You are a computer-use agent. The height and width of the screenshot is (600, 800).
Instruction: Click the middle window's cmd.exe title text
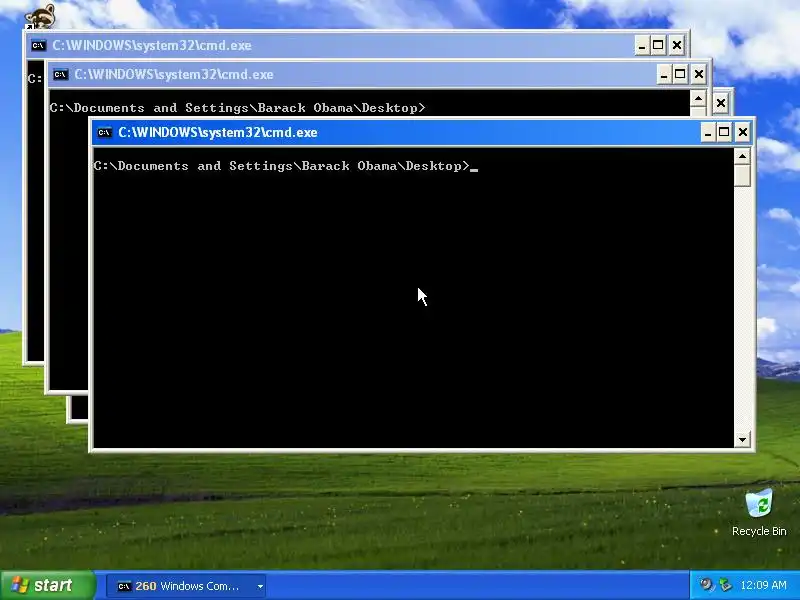pyautogui.click(x=174, y=74)
